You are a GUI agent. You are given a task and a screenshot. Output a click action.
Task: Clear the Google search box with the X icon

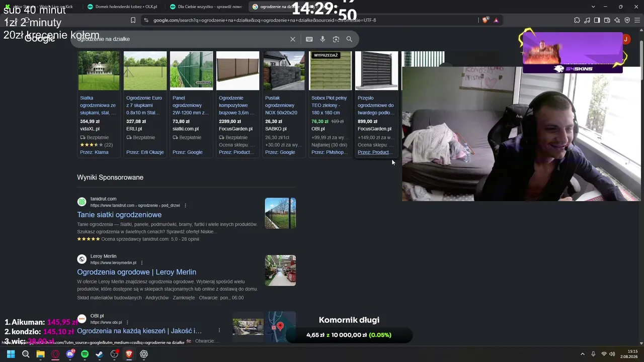(293, 39)
